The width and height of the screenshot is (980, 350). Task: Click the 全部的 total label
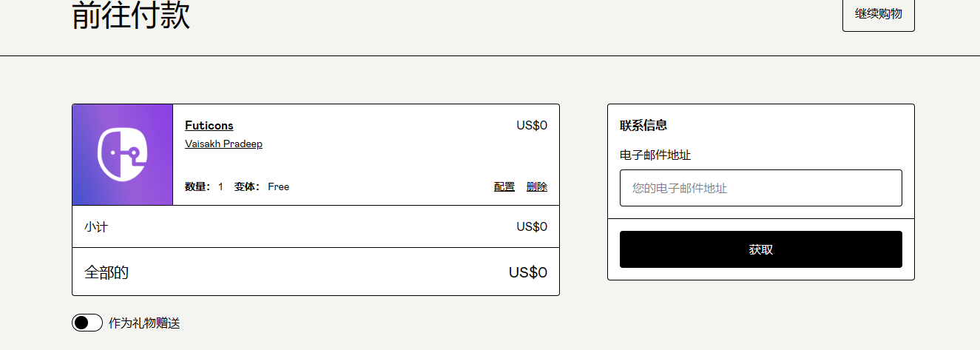coord(107,272)
